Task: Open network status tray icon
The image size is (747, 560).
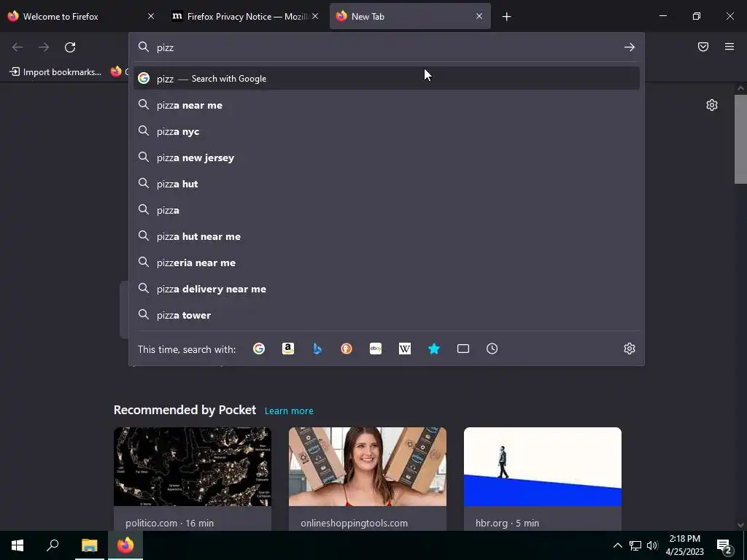Action: [x=635, y=545]
